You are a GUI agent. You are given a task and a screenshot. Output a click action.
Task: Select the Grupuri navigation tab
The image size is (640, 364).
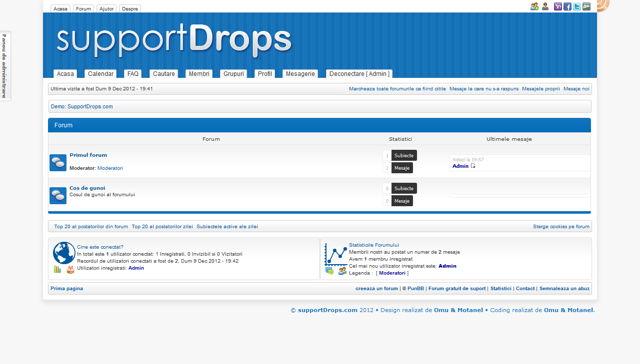pos(233,74)
